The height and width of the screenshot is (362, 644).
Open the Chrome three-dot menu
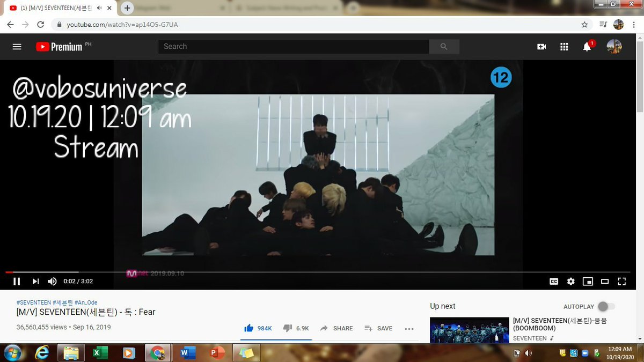[633, 25]
